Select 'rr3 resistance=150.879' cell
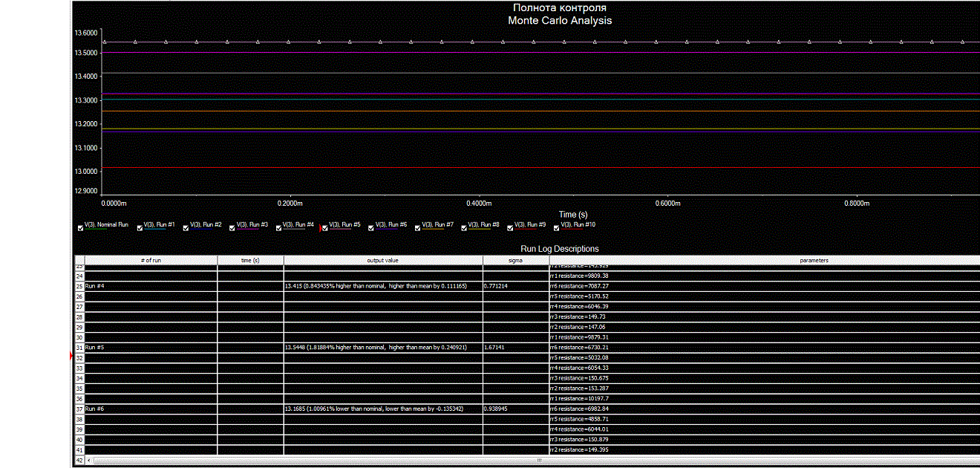The width and height of the screenshot is (980, 468). click(765, 440)
